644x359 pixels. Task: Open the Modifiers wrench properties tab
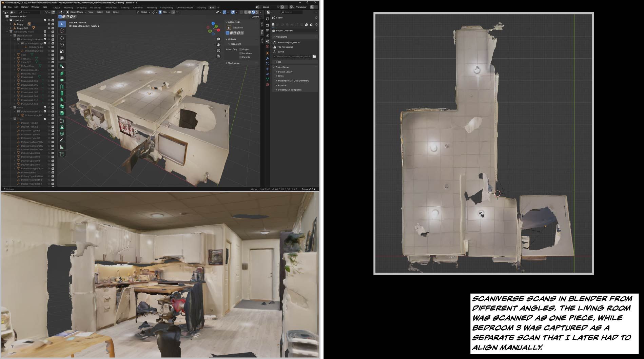268,58
